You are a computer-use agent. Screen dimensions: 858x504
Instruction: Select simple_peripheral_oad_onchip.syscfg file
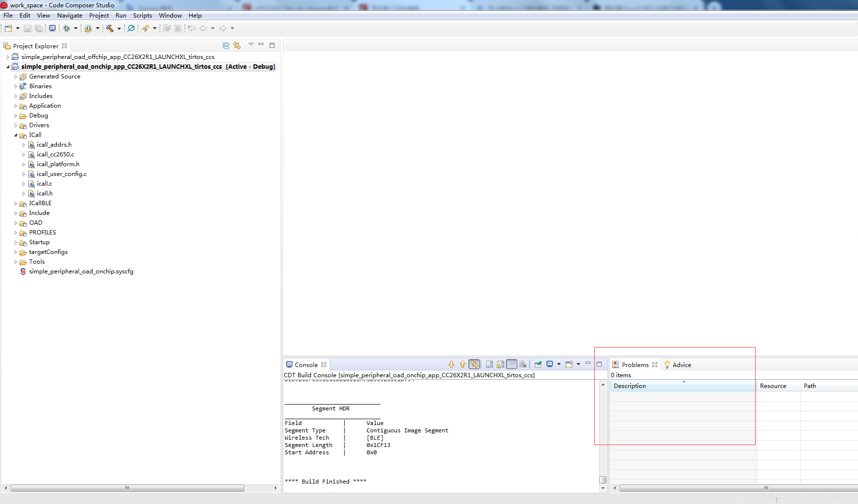click(81, 271)
